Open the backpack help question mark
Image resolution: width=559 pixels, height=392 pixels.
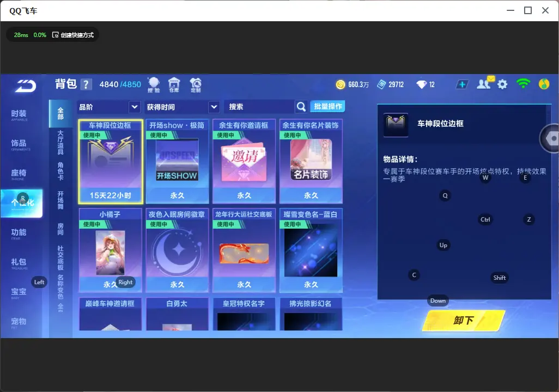[x=86, y=84]
